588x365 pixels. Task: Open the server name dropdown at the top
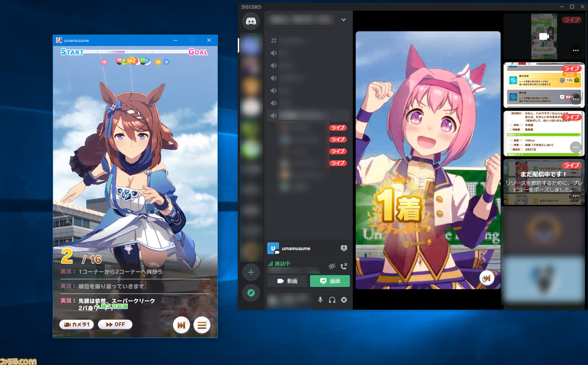coord(343,20)
